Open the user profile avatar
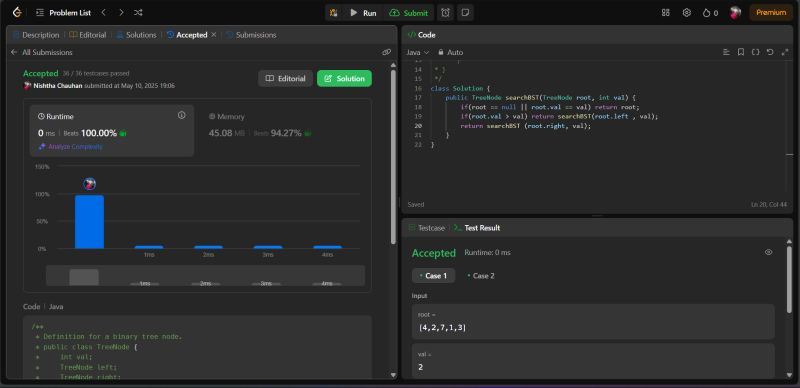The width and height of the screenshot is (800, 388). point(735,13)
